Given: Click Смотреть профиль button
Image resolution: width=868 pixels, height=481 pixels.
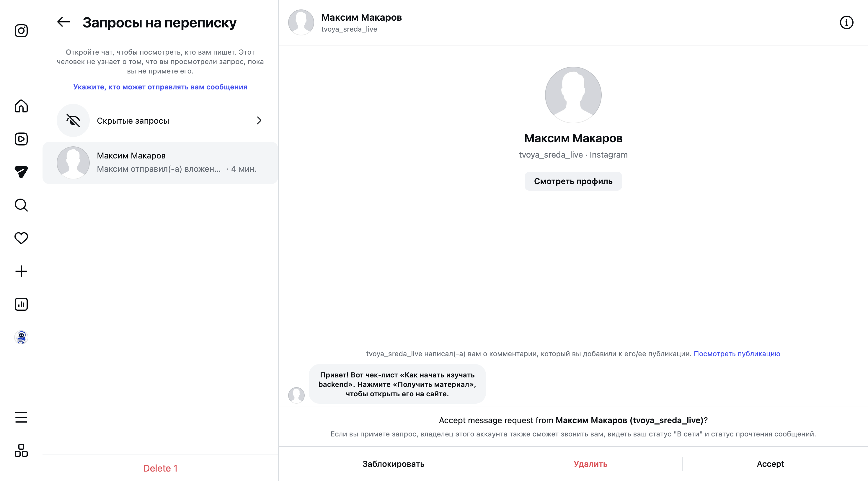Looking at the screenshot, I should (x=573, y=181).
